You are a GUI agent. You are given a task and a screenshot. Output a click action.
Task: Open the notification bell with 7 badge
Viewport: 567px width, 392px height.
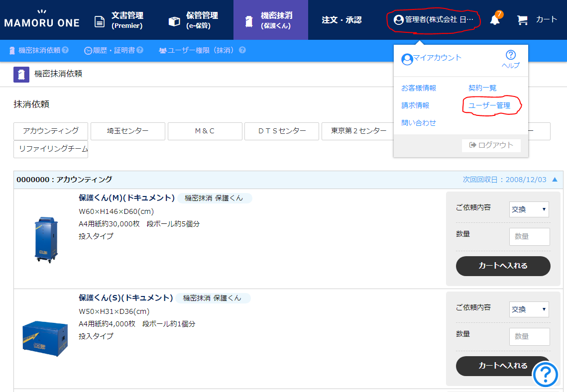[495, 19]
